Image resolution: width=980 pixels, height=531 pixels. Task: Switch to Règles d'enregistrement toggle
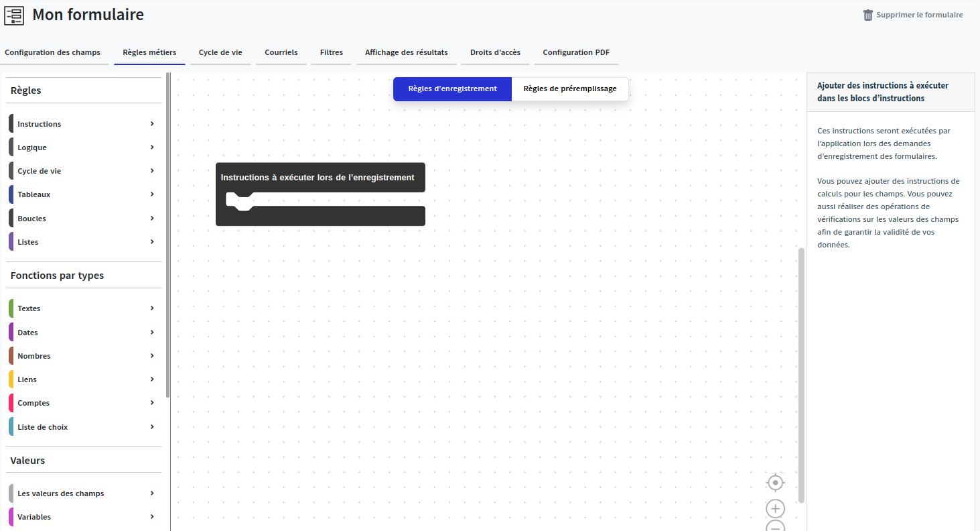[452, 88]
